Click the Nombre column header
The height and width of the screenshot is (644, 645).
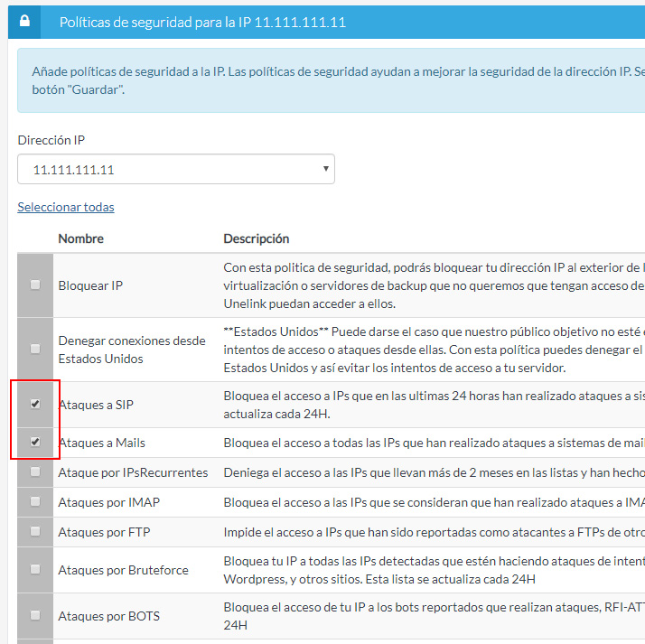coord(80,238)
